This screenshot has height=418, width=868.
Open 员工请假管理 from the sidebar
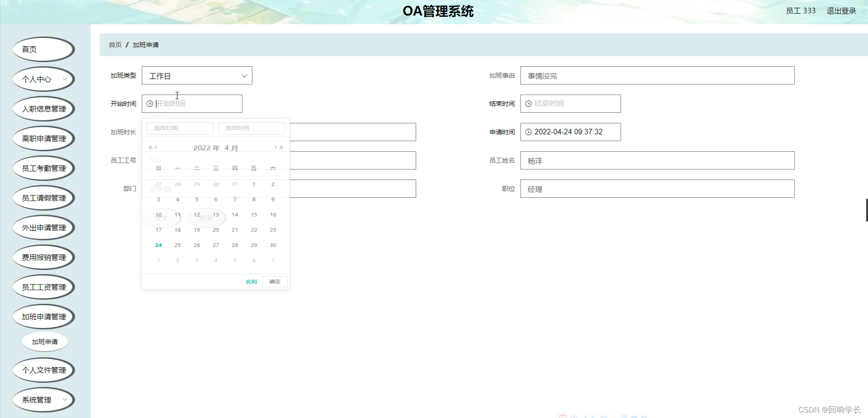(43, 197)
